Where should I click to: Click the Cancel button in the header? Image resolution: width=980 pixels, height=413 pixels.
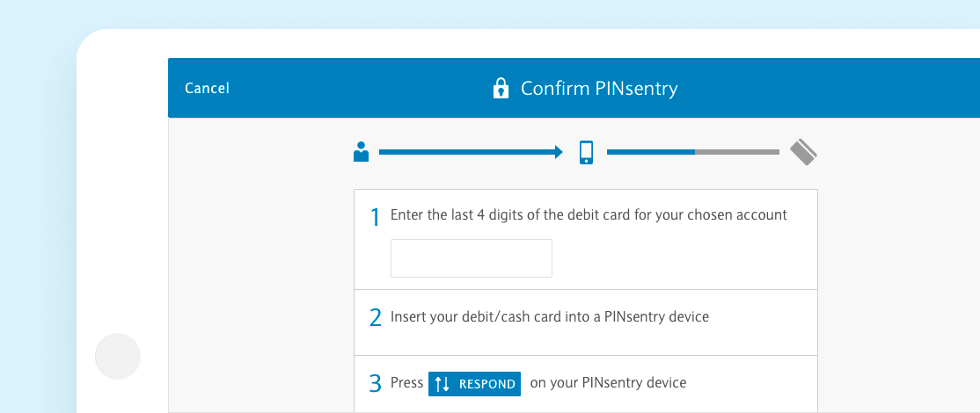(207, 88)
